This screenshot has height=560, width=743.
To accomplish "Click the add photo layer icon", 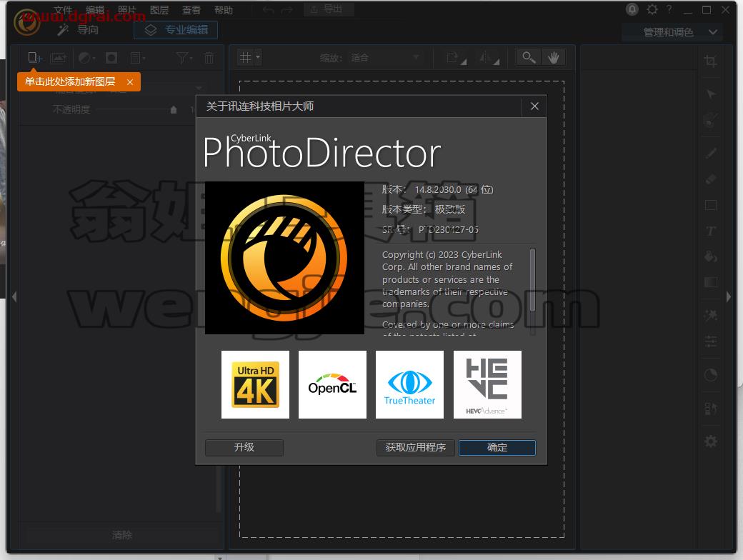I will (59, 58).
